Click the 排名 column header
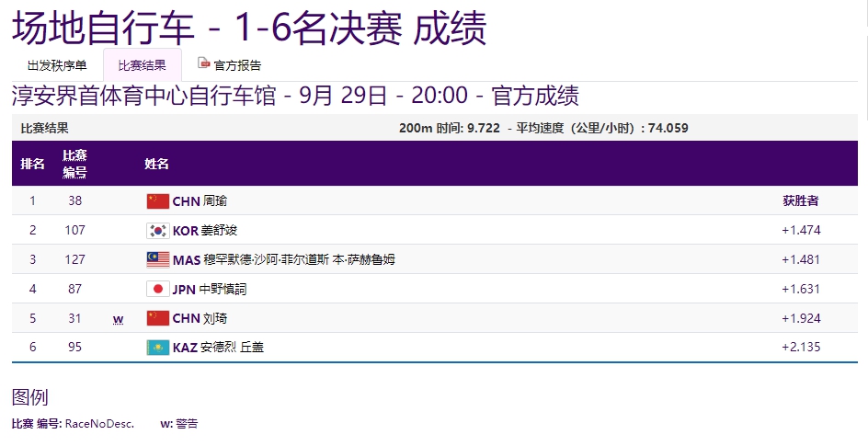 click(x=33, y=165)
